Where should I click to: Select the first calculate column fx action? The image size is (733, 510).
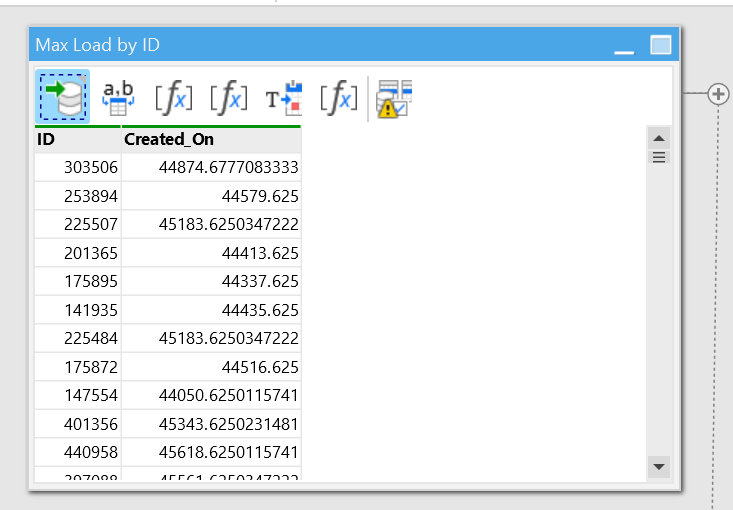pos(174,98)
